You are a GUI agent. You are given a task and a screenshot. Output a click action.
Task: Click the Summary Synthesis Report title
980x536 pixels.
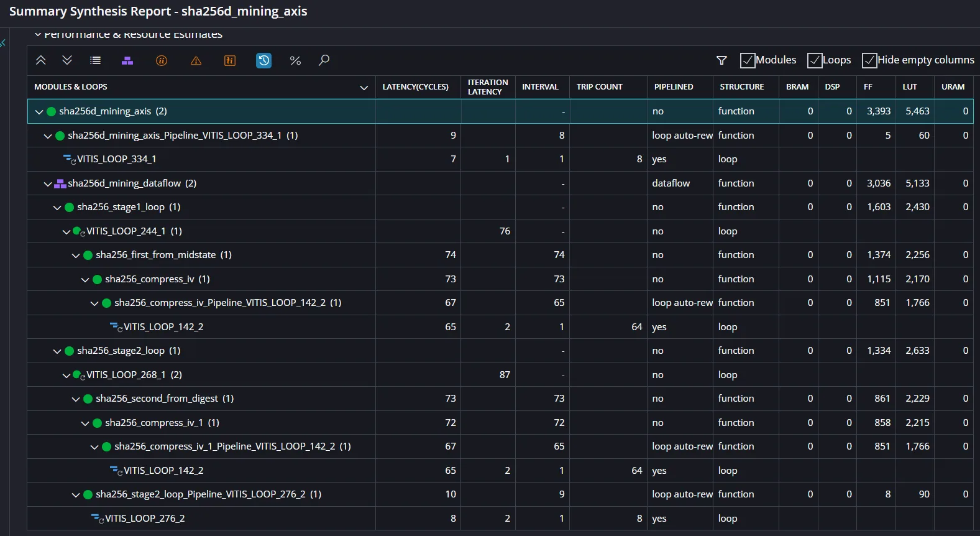[x=158, y=11]
